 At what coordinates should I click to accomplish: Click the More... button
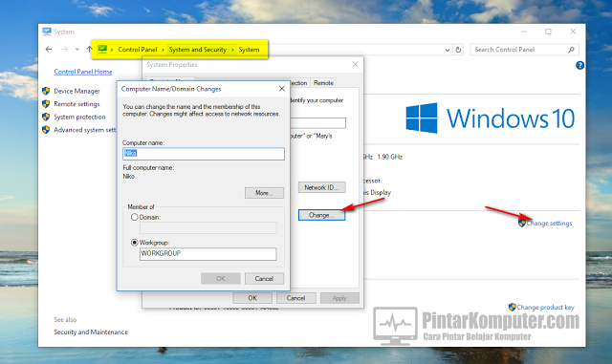[264, 193]
